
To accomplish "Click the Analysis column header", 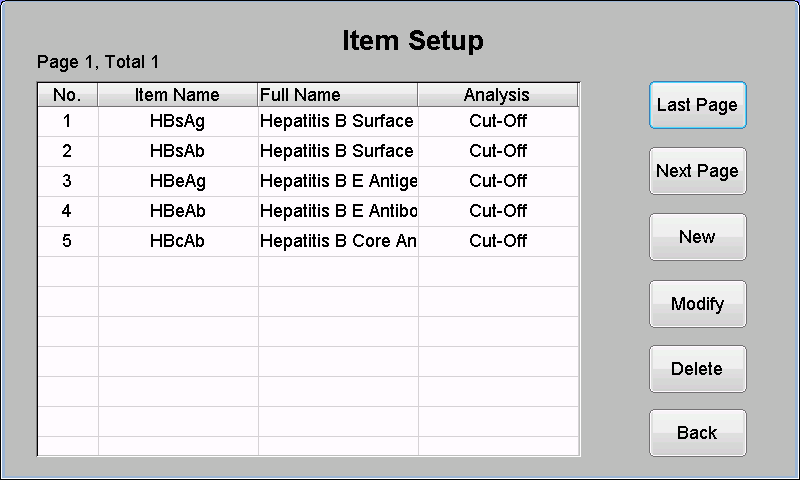I will (x=497, y=95).
